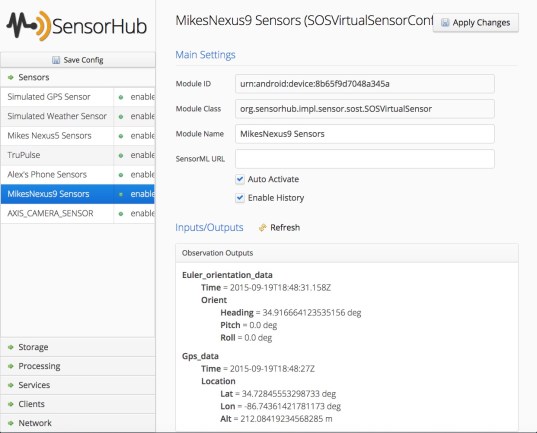Expand the Processing section
The image size is (537, 433).
click(x=78, y=366)
